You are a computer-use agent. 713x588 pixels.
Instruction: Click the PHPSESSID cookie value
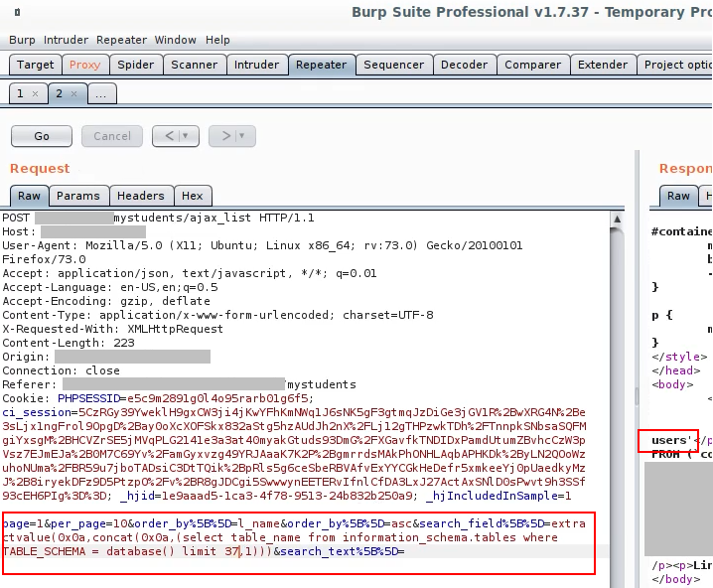click(220, 398)
